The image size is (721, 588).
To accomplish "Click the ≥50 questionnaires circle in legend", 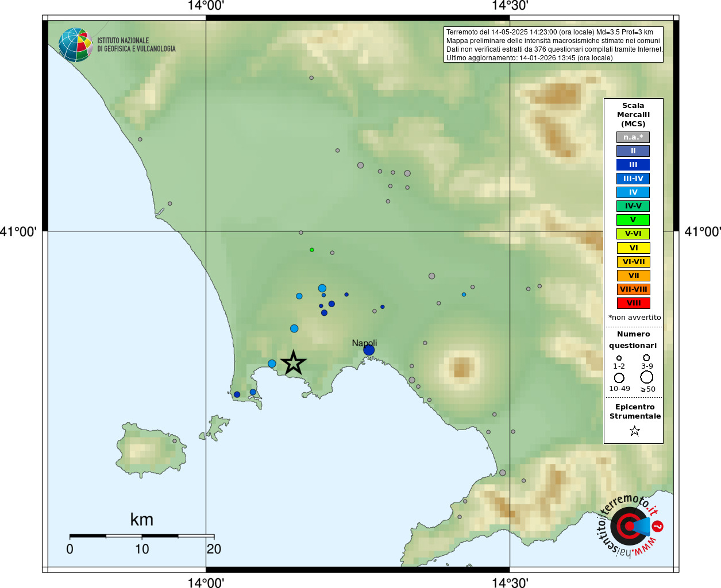I will (647, 377).
